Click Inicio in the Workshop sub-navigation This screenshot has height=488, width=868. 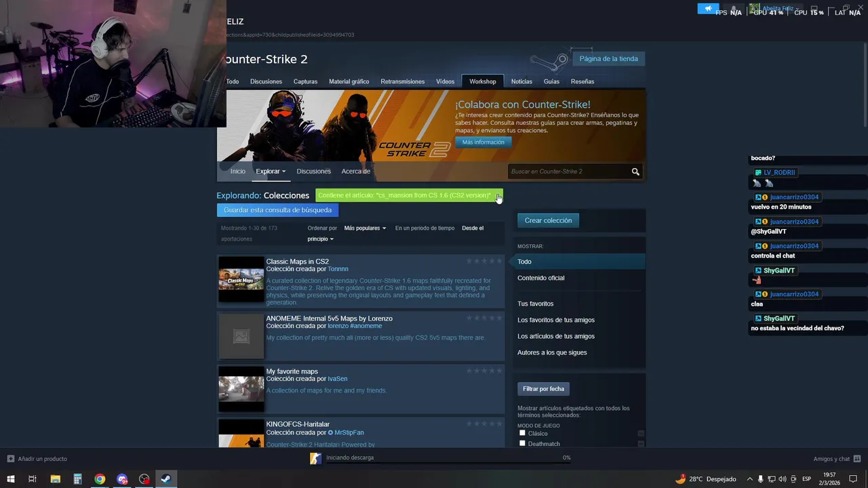point(237,171)
